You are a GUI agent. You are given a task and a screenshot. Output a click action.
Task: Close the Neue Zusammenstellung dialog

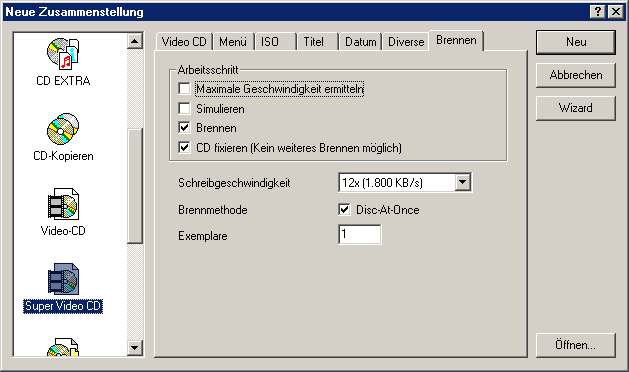615,12
